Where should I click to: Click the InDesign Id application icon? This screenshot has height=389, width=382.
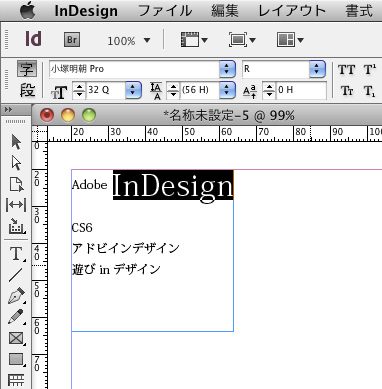[x=33, y=39]
